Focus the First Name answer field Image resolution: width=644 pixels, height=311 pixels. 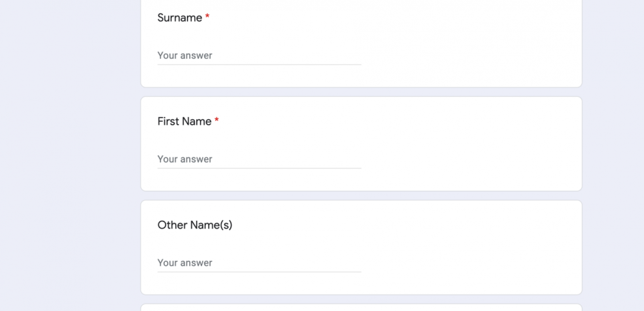259,159
